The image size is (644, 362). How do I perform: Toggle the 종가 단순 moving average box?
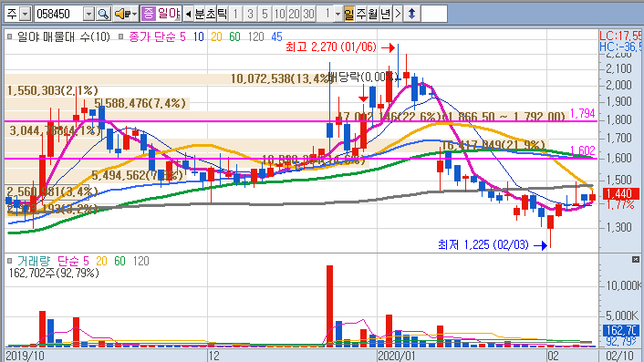tap(120, 36)
